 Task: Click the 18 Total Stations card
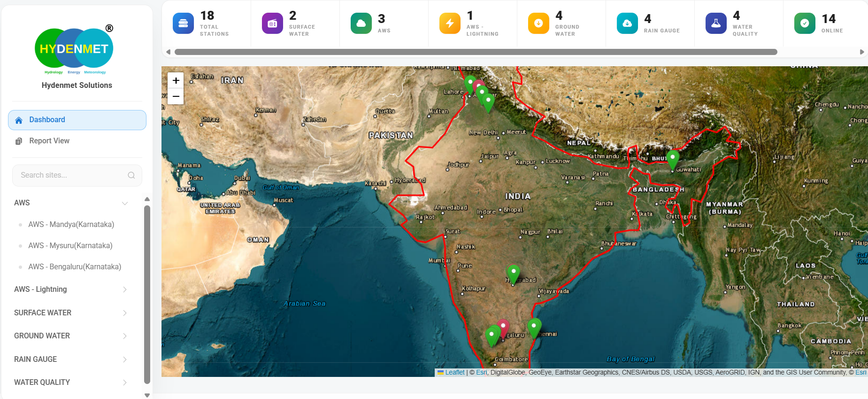pos(207,23)
